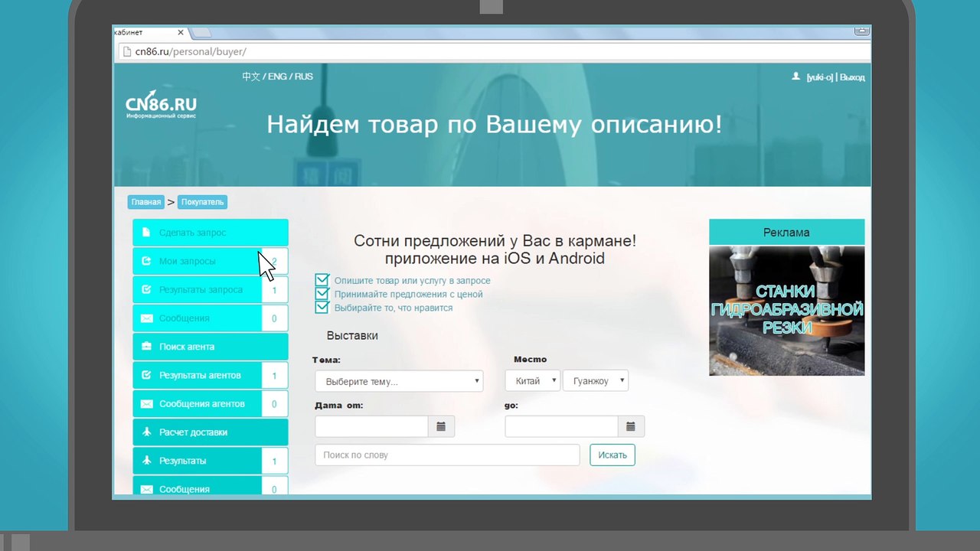Image resolution: width=980 pixels, height=551 pixels.
Task: Click the share-arrow icon beside Мои запросы
Action: pos(146,261)
